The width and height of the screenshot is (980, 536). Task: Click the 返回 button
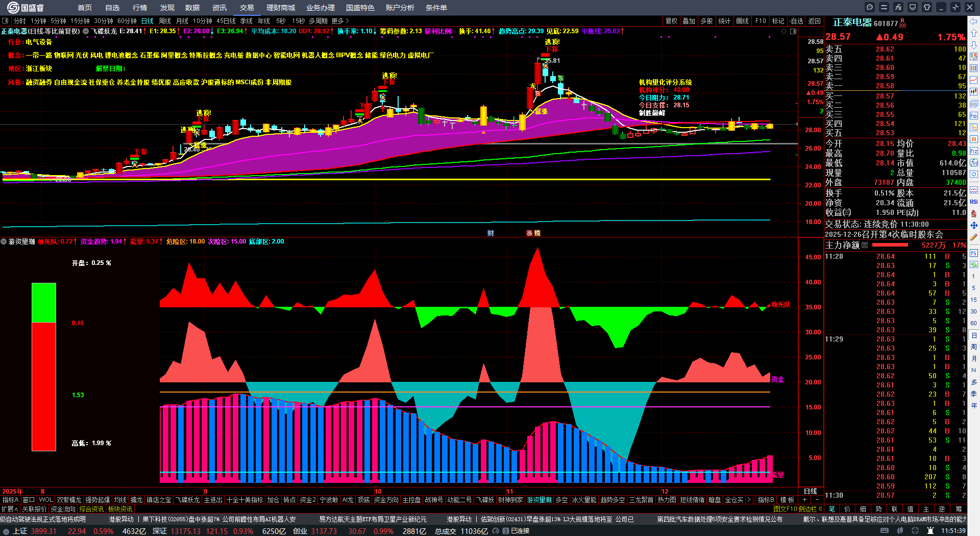[815, 21]
